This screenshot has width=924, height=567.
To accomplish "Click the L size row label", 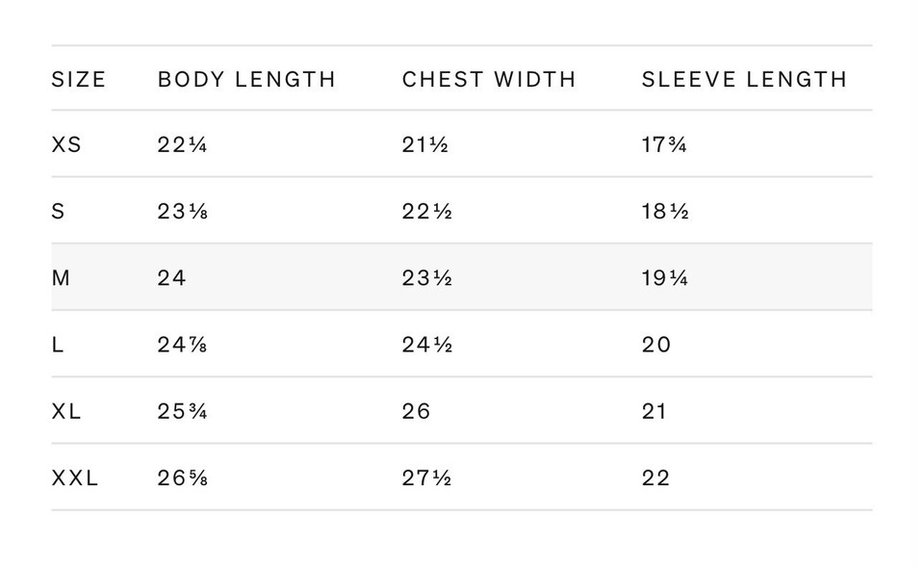I will pos(58,345).
